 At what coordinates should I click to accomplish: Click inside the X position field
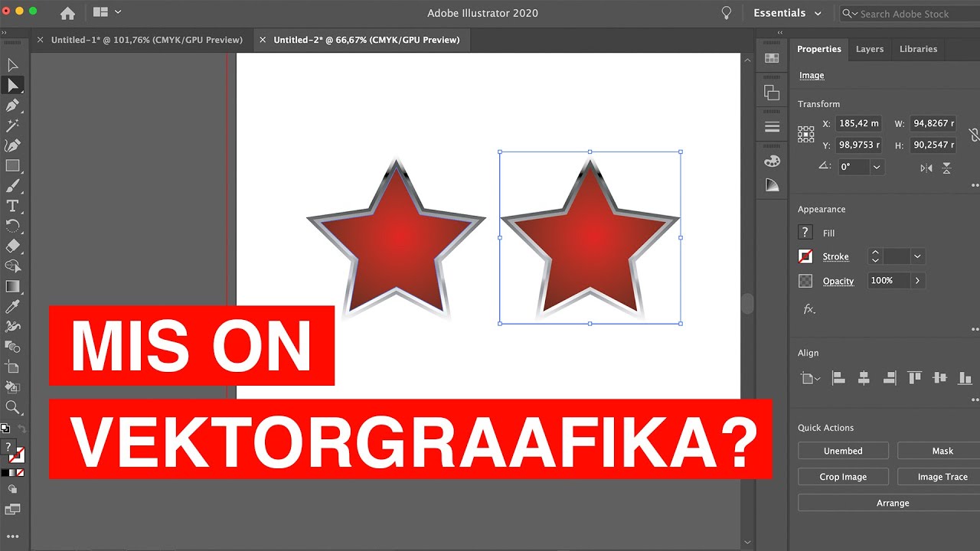(x=857, y=123)
